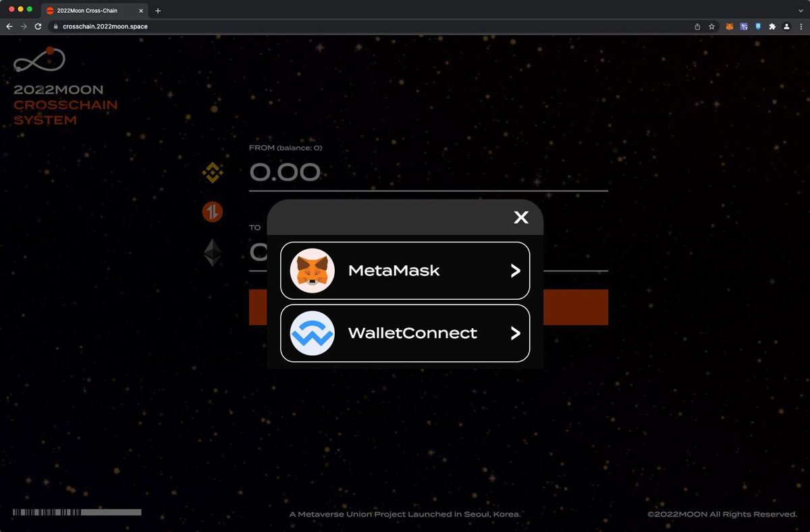Click the MetaMask fox logo
The height and width of the screenshot is (532, 810).
pyautogui.click(x=313, y=271)
